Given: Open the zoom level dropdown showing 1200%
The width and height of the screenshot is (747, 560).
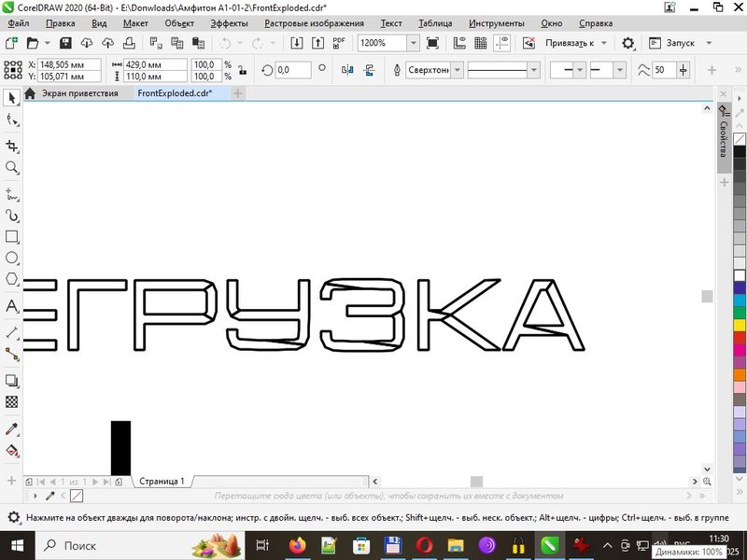Looking at the screenshot, I should pos(413,43).
